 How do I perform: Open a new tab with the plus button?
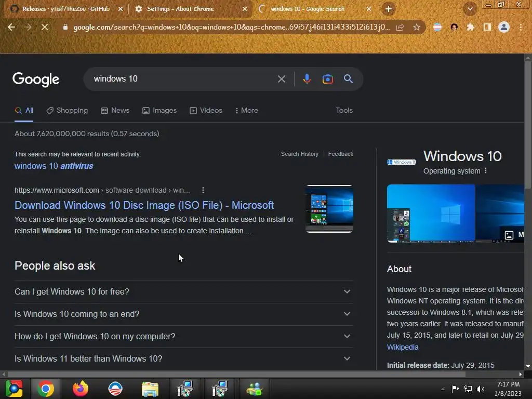(389, 9)
